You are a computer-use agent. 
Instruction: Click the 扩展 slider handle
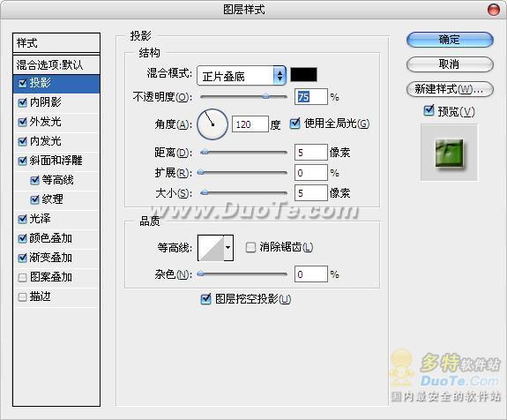(x=200, y=172)
